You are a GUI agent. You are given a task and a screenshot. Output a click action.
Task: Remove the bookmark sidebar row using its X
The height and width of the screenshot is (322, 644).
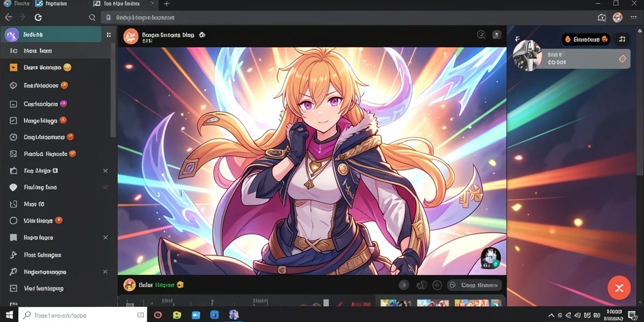105,237
